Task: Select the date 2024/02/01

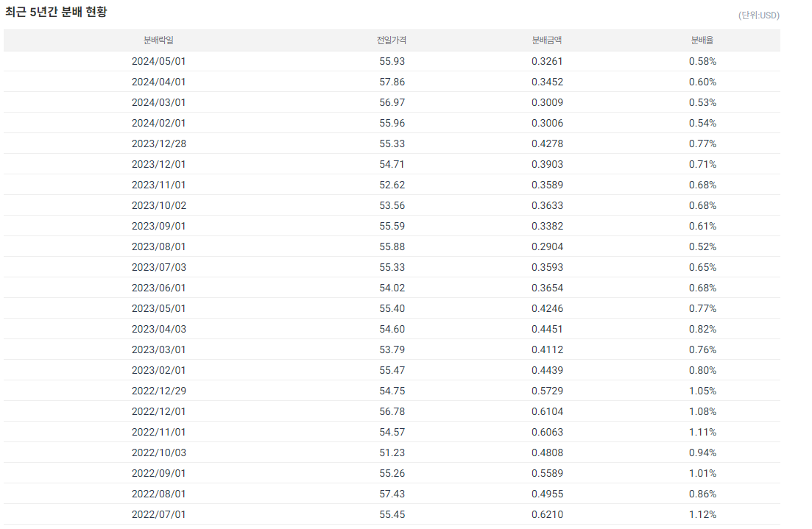Action: (x=158, y=123)
